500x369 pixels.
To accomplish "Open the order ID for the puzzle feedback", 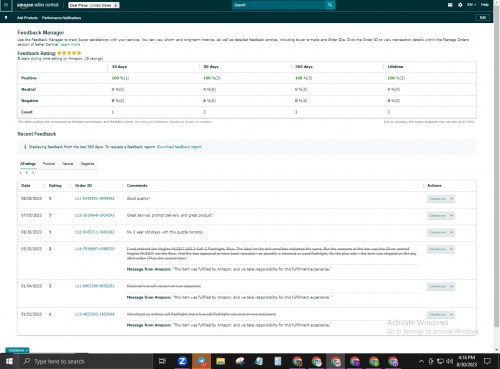I will 94,232.
